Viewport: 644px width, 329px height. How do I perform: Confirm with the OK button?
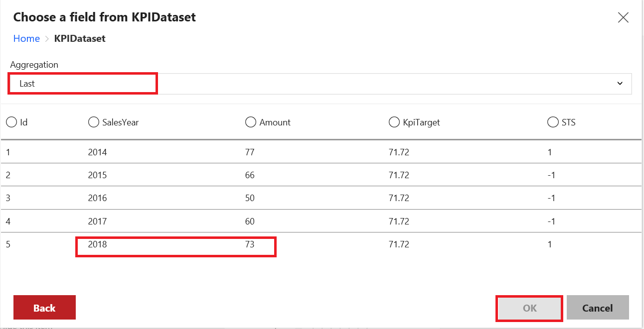pos(529,308)
